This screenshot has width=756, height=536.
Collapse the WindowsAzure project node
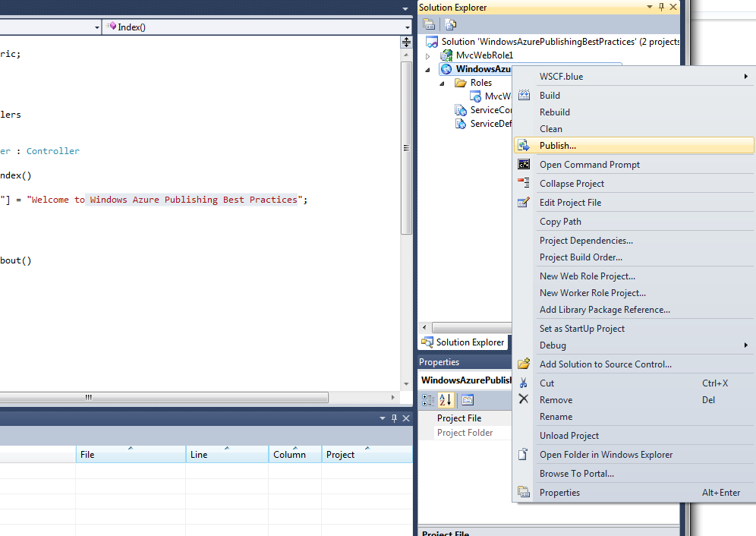click(x=427, y=70)
